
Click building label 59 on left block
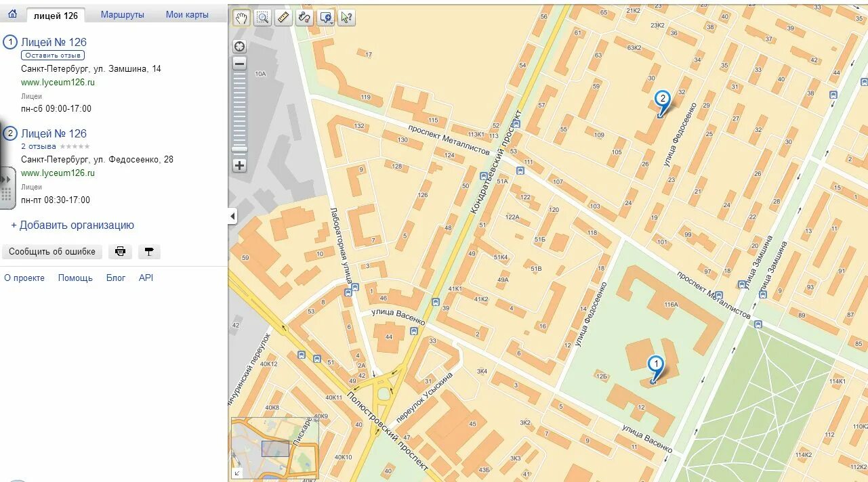(245, 258)
